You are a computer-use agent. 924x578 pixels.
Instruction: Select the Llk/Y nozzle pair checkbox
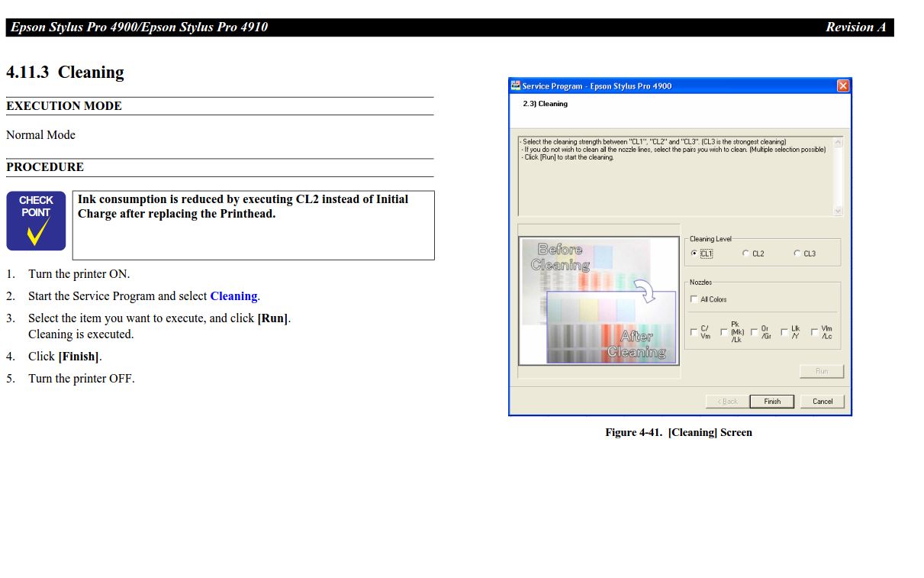pyautogui.click(x=784, y=332)
